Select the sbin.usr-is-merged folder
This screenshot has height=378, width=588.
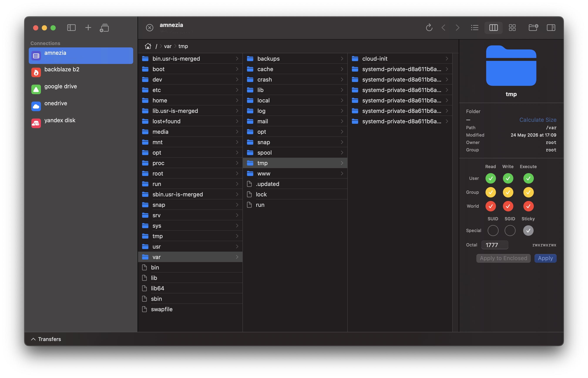pyautogui.click(x=190, y=194)
